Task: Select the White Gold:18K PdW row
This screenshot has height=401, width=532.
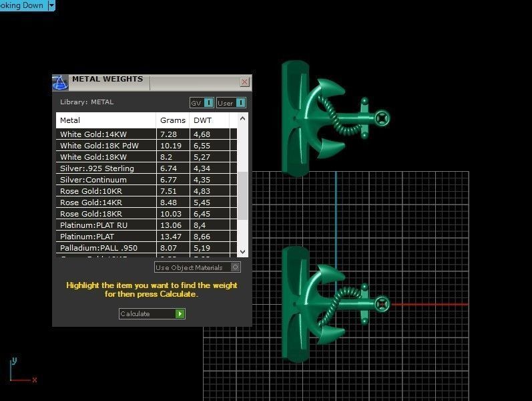Action: (146, 146)
